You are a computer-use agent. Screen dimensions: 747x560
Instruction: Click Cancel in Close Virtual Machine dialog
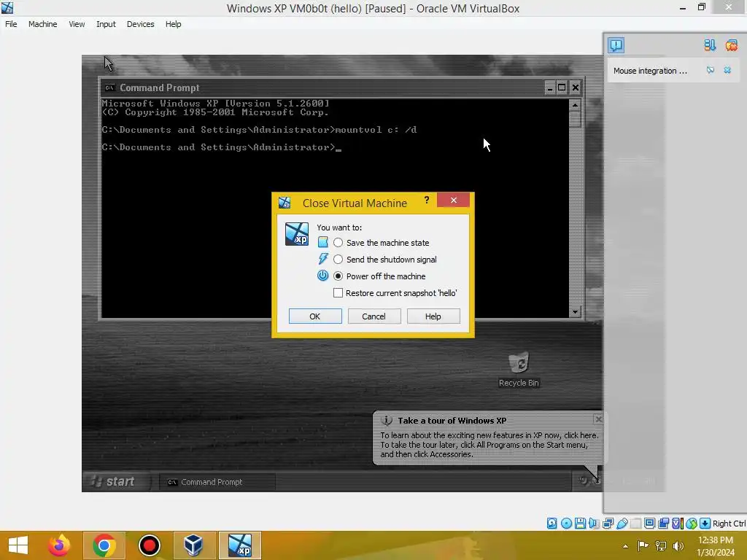point(374,316)
